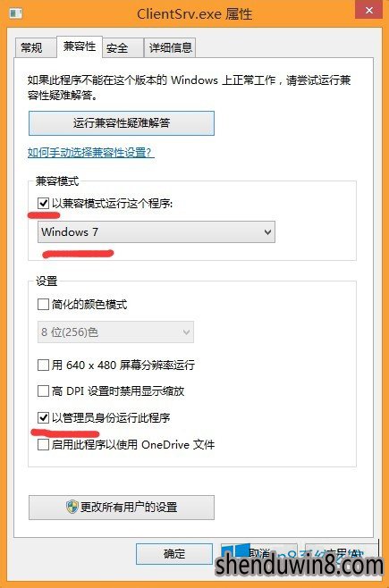Screen dimensions: 389x588
Task: Enable 高 DPI 设置时禁用显示缩放 checkbox
Action: [44, 391]
